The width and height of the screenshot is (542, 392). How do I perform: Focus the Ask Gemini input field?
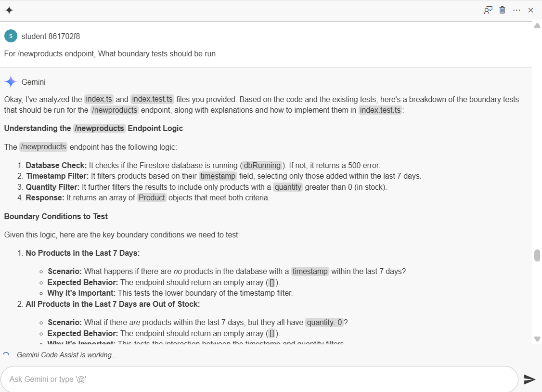click(x=259, y=379)
